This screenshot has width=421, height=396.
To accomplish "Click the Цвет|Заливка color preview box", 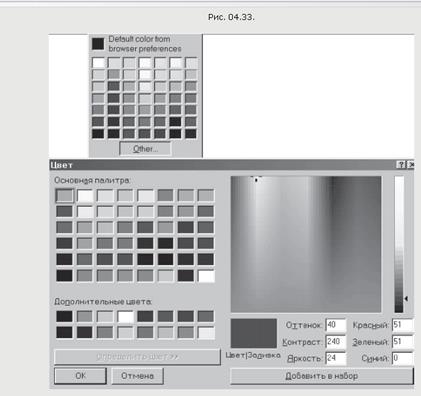I will (x=254, y=333).
